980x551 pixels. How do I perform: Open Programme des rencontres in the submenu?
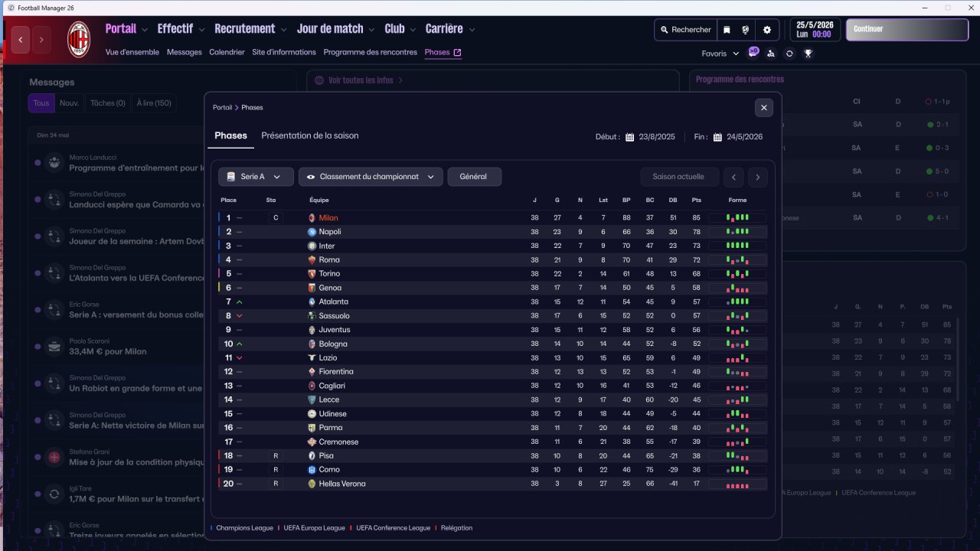tap(371, 52)
